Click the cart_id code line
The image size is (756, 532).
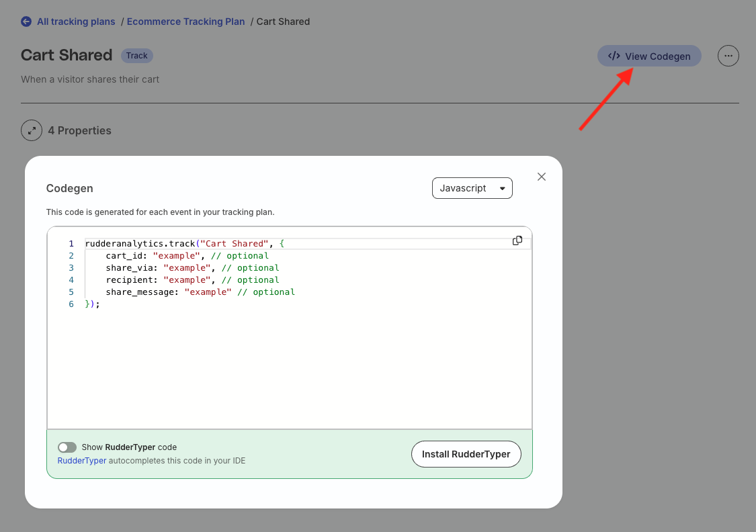(187, 256)
